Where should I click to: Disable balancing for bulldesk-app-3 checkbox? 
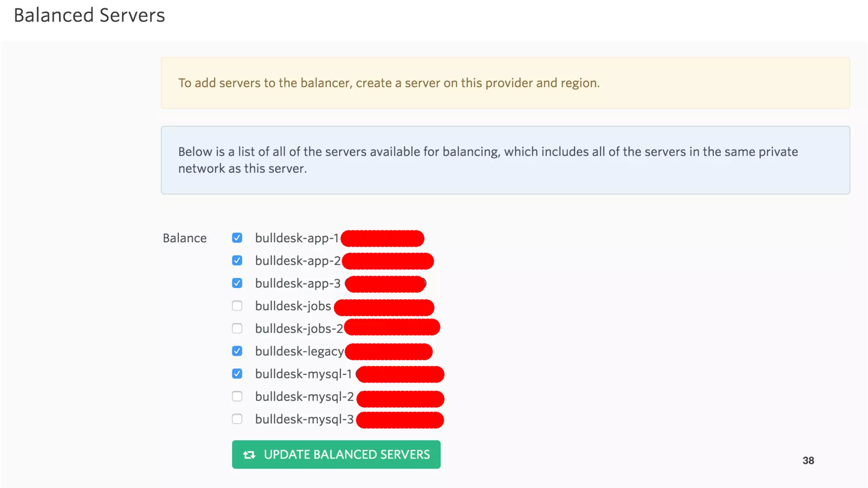pyautogui.click(x=237, y=283)
